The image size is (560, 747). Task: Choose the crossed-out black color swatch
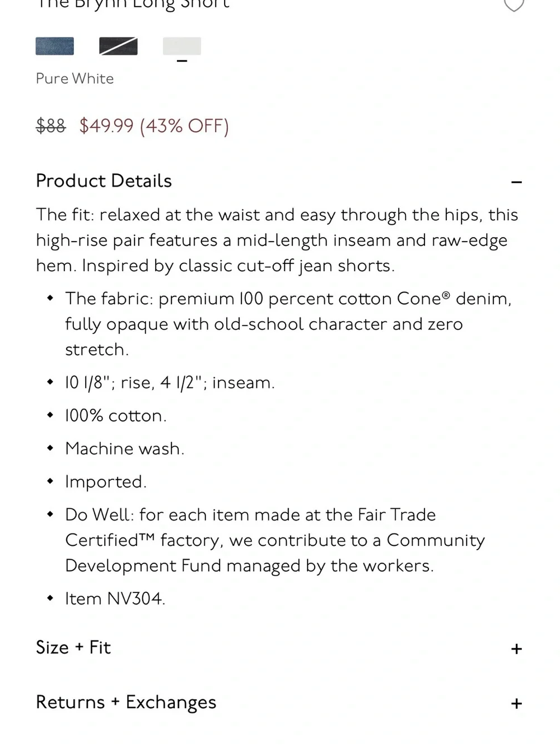(x=118, y=46)
